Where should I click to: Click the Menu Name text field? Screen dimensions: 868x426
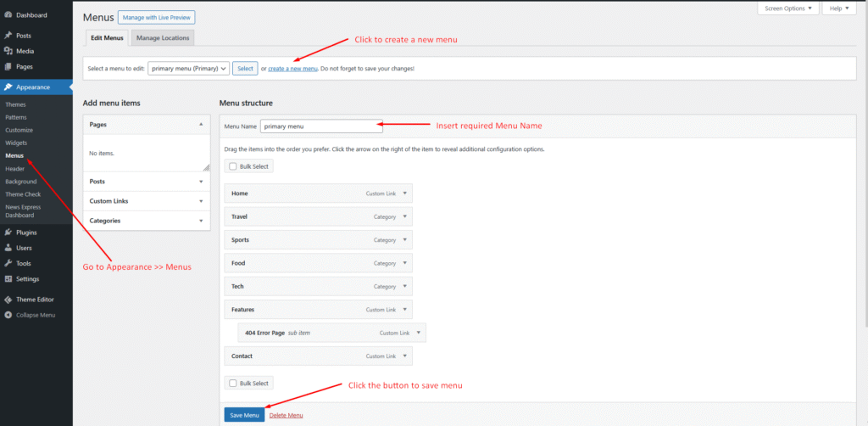pos(320,126)
